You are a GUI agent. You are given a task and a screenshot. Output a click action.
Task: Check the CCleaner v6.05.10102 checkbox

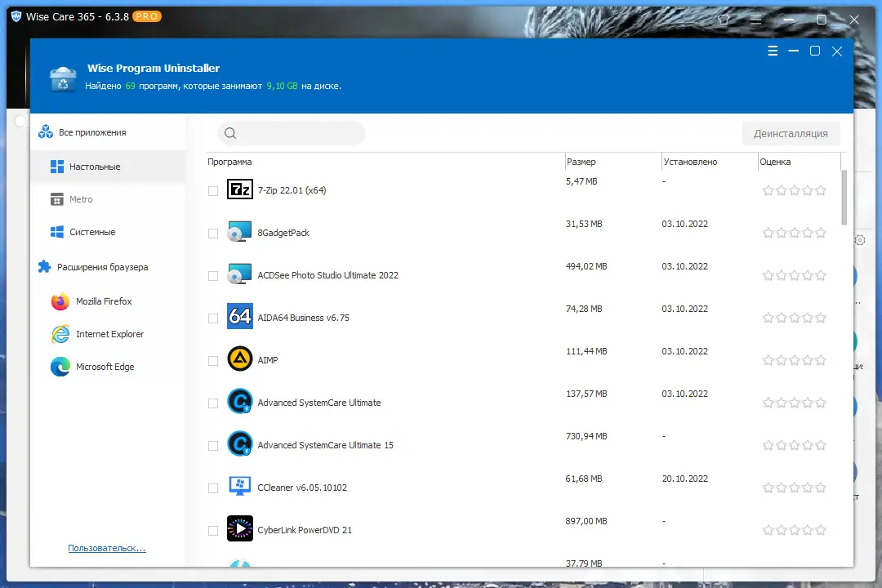point(213,488)
